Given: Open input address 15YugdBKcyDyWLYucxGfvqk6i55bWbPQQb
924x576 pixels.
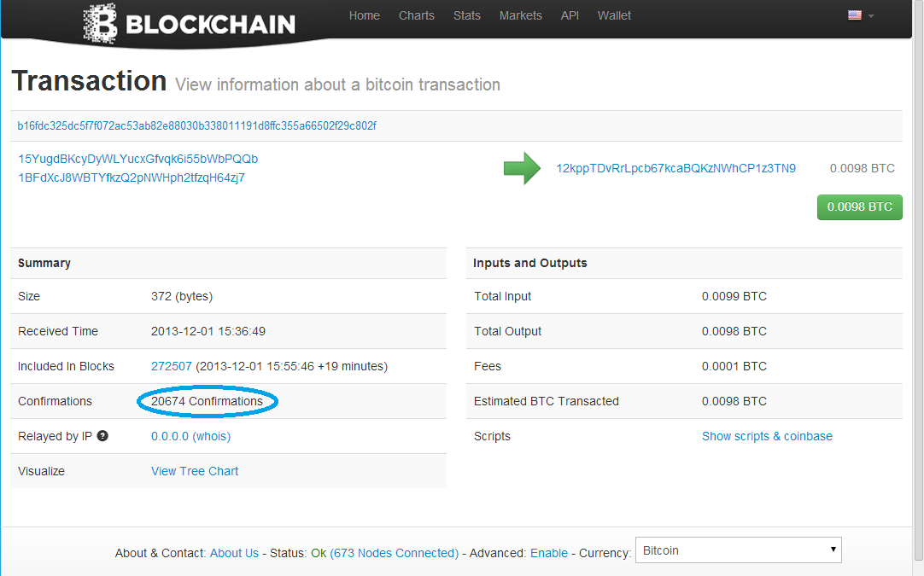Looking at the screenshot, I should [137, 159].
